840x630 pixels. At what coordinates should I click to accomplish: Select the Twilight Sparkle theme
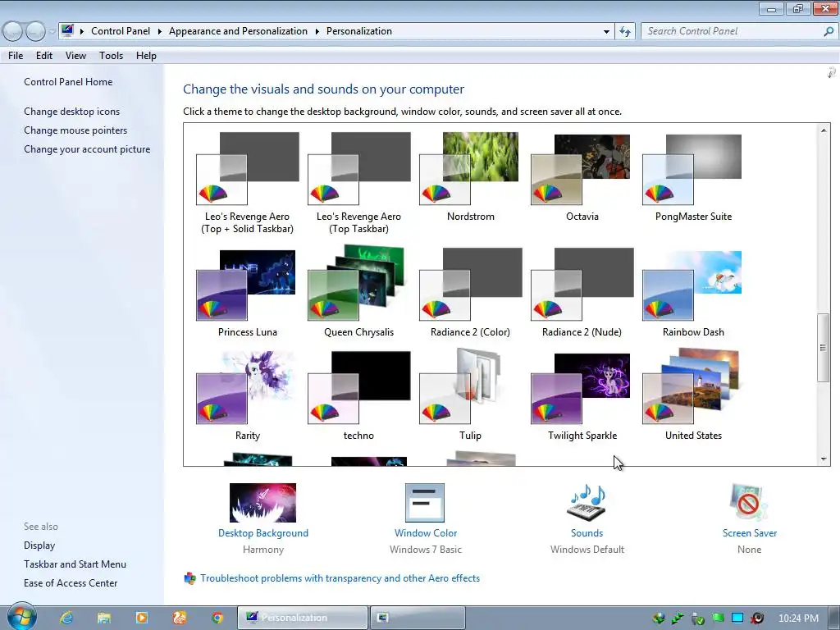582,398
